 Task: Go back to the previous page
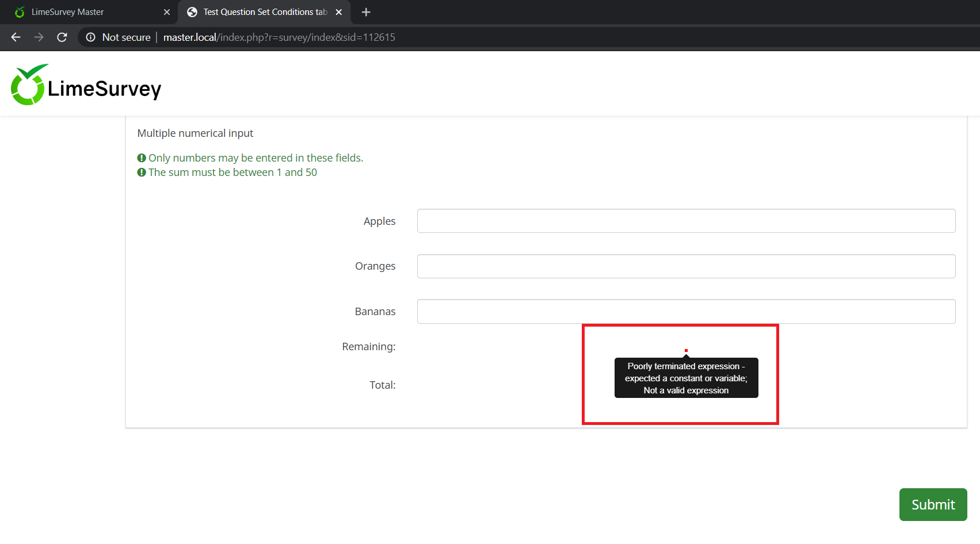16,37
